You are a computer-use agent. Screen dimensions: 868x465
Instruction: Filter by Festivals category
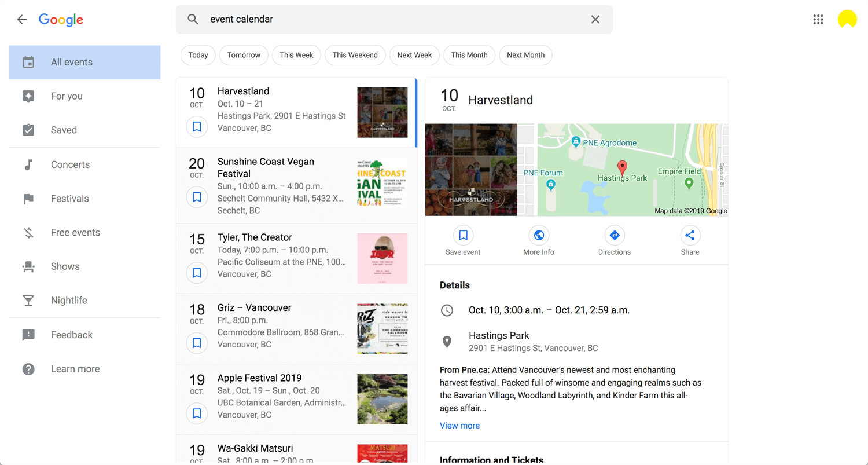pos(84,199)
